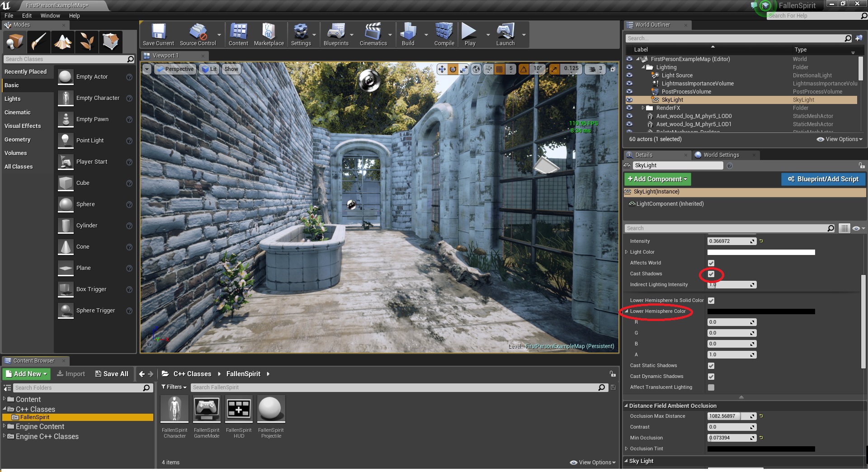This screenshot has height=472, width=868.
Task: Expand the RenderFX folder in World Outliner
Action: [x=644, y=108]
